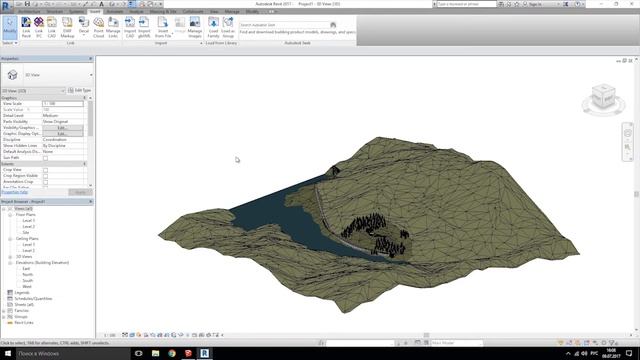Open Manage Links

pyautogui.click(x=113, y=27)
